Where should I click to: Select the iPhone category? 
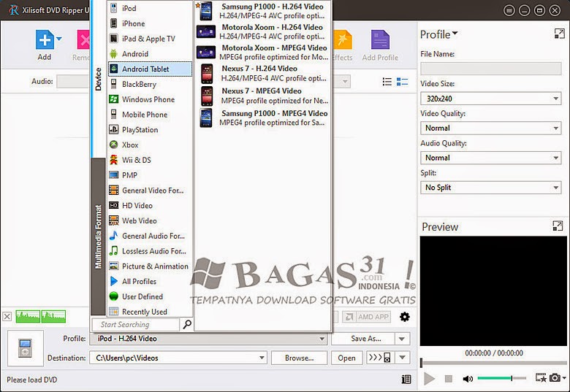tap(150, 23)
